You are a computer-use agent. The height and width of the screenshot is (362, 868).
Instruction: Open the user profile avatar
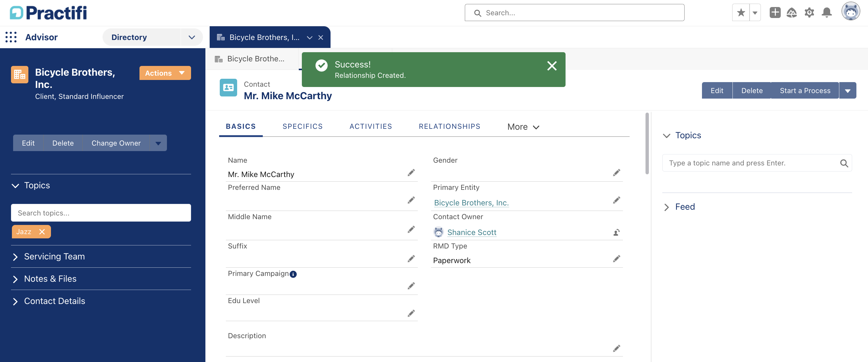point(851,12)
